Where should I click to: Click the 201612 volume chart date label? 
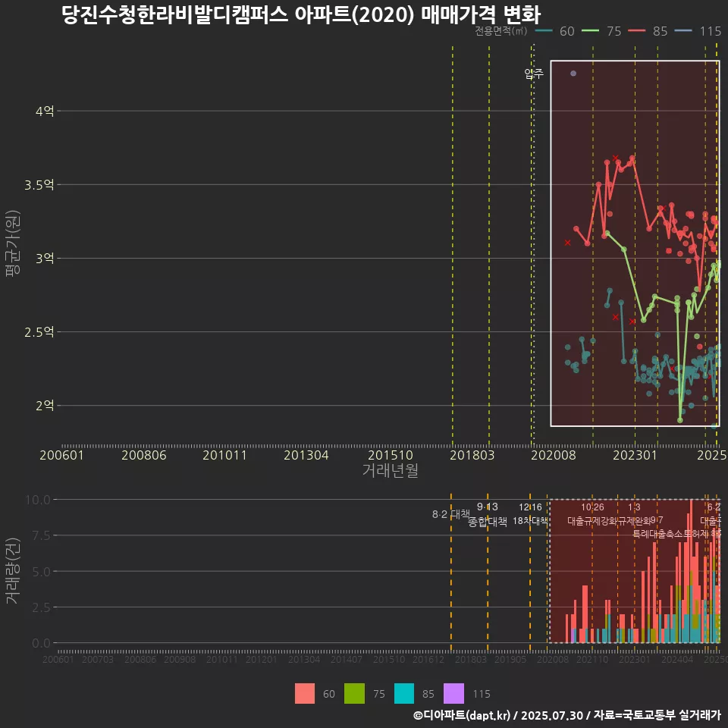(428, 659)
